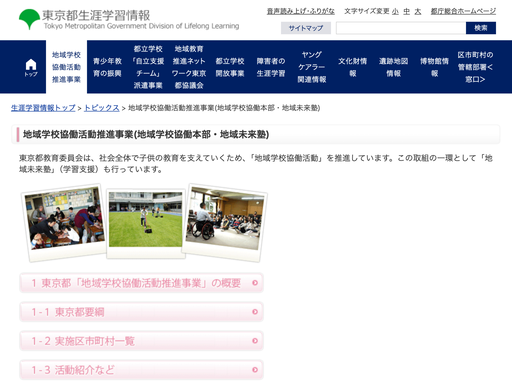Image resolution: width=512 pixels, height=384 pixels.
Task: Click the home トップ icon in navigation
Action: 31,67
